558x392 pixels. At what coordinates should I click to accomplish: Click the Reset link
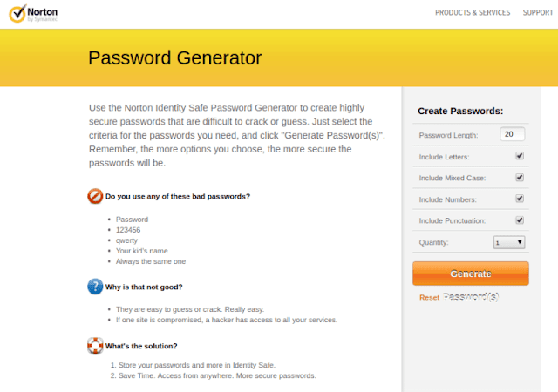(429, 297)
